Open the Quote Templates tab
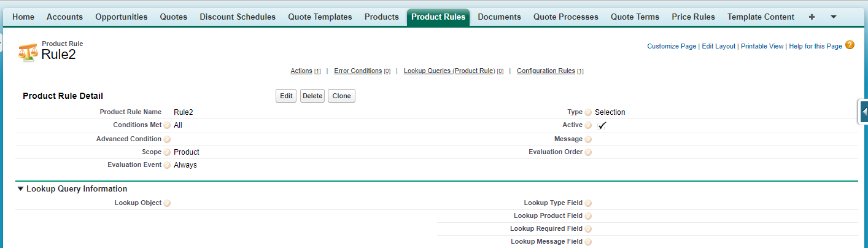Screen dimensions: 868x248 tap(320, 17)
